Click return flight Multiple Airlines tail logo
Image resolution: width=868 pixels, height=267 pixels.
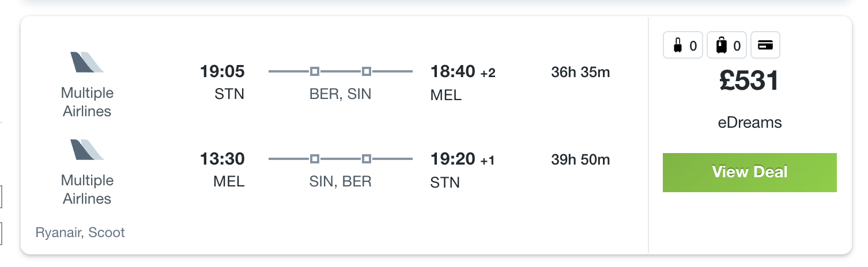point(88,149)
